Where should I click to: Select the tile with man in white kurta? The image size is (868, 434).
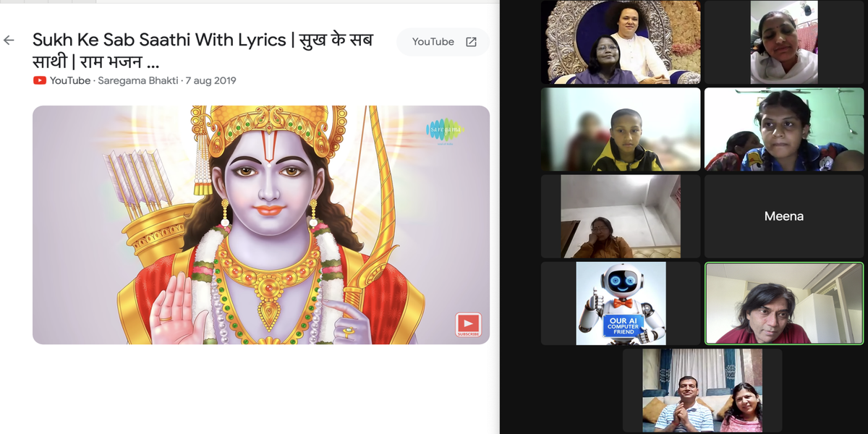pos(621,43)
